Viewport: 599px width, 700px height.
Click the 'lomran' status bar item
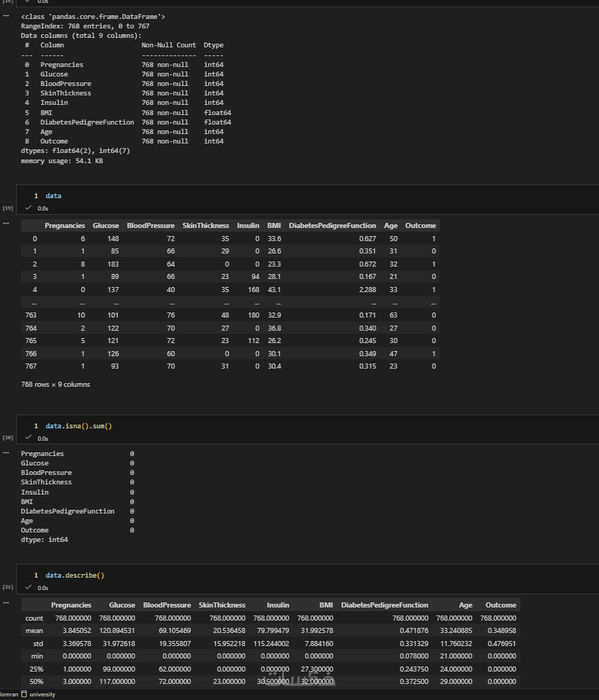point(8,694)
